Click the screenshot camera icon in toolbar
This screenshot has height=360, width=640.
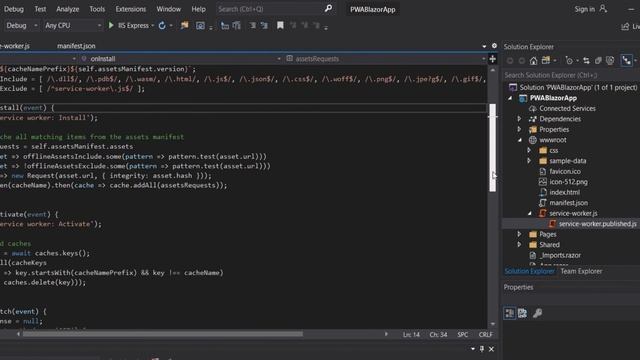point(200,26)
